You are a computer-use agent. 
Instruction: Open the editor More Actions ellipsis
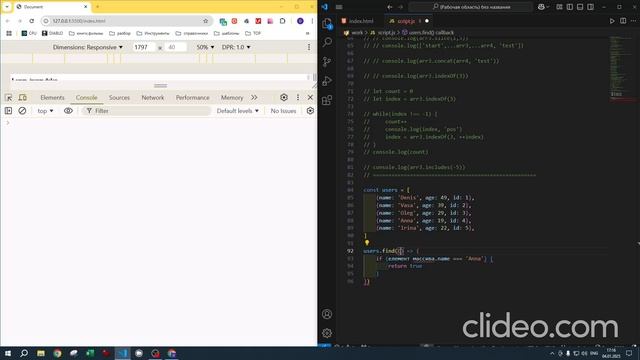pos(633,21)
